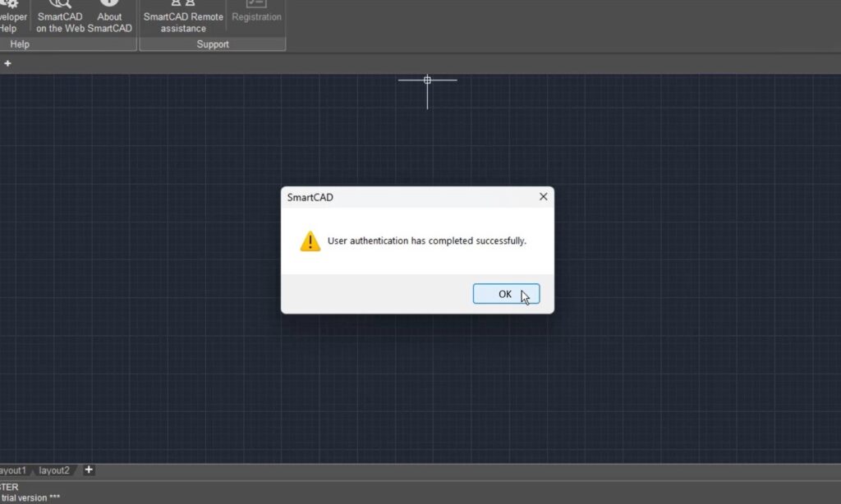Click the command history line ending in STER
The width and height of the screenshot is (841, 504).
9,487
